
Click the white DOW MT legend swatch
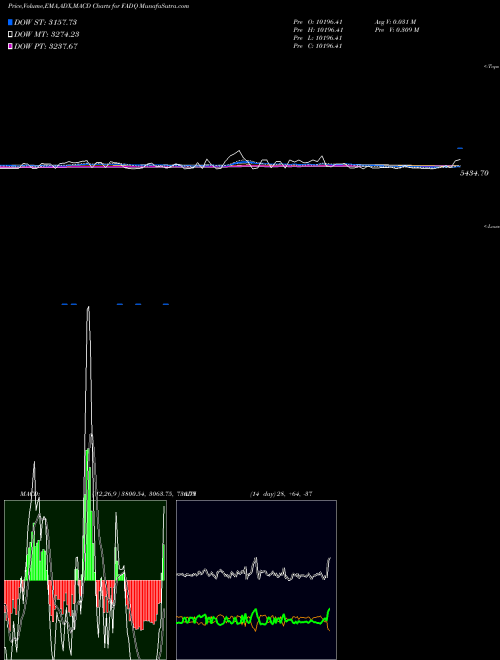[11, 35]
